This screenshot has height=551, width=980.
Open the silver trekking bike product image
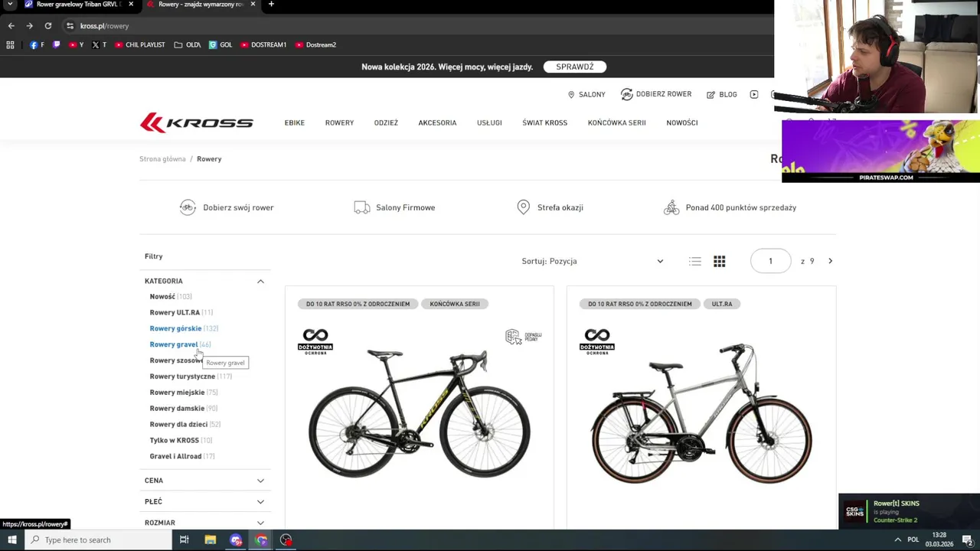(x=701, y=413)
